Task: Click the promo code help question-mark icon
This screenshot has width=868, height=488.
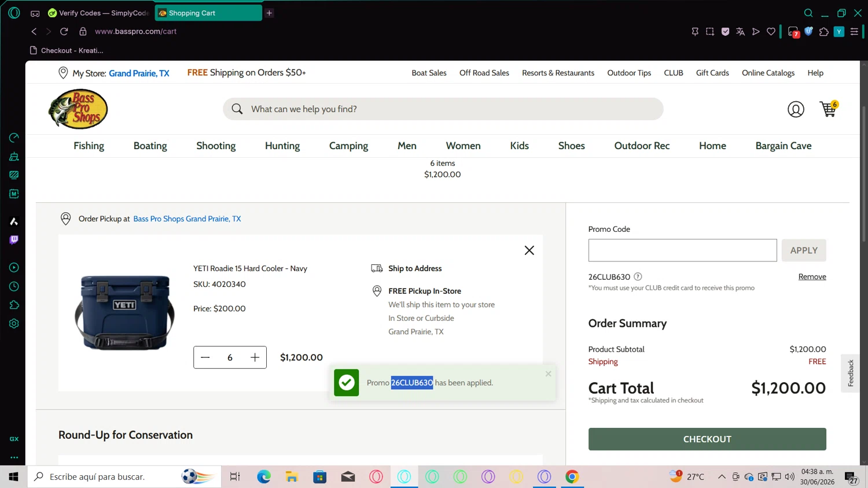Action: point(638,276)
